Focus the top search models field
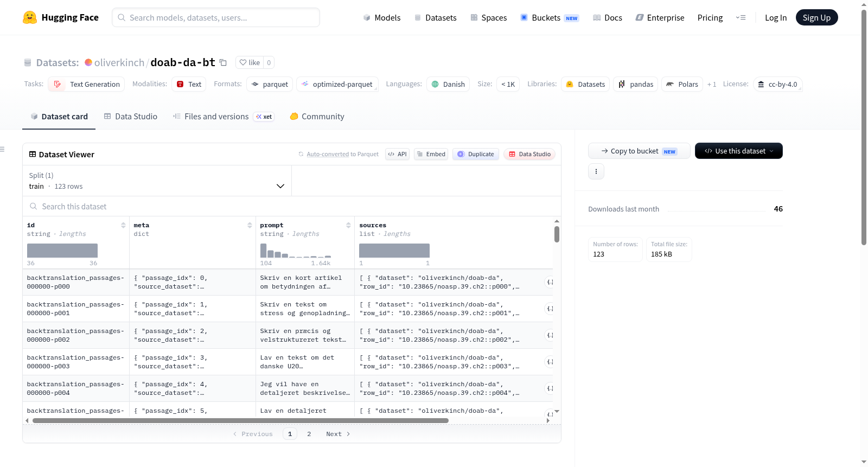This screenshot has width=868, height=467. point(216,17)
